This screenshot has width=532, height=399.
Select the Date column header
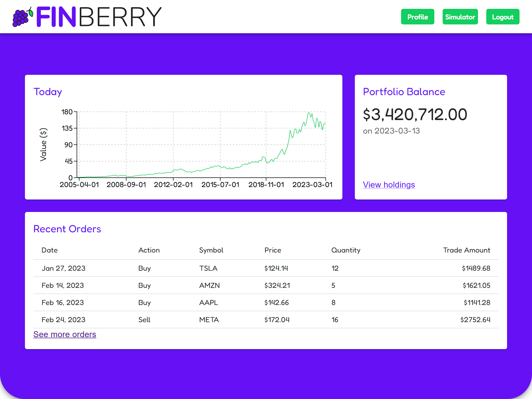point(49,250)
